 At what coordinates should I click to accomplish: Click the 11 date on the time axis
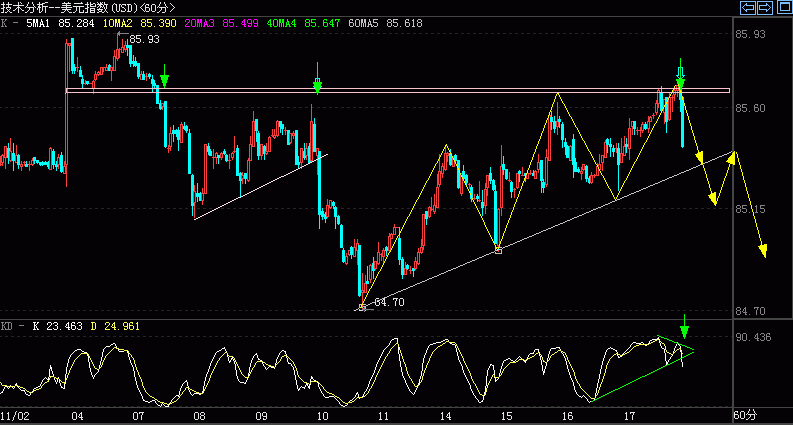384,416
